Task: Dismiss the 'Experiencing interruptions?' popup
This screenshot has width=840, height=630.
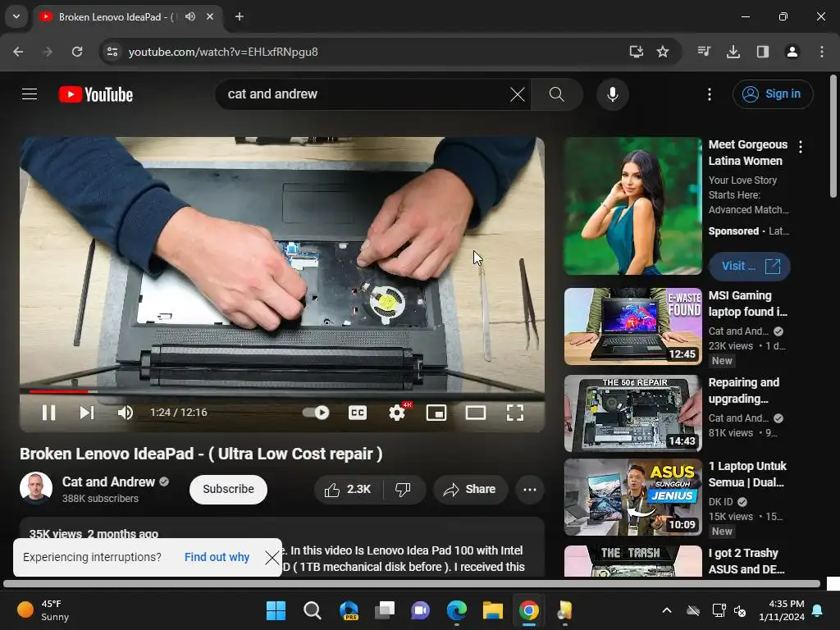Action: (x=272, y=558)
